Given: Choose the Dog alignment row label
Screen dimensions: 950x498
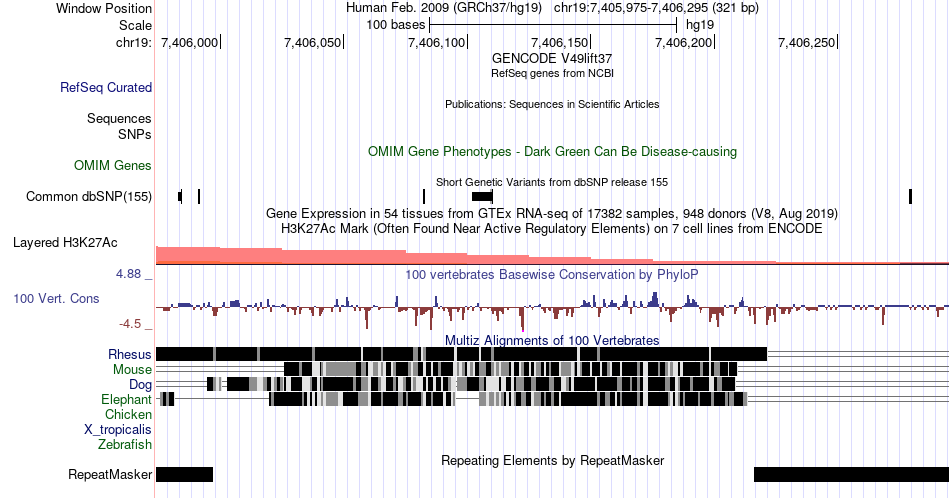Looking at the screenshot, I should pos(141,385).
